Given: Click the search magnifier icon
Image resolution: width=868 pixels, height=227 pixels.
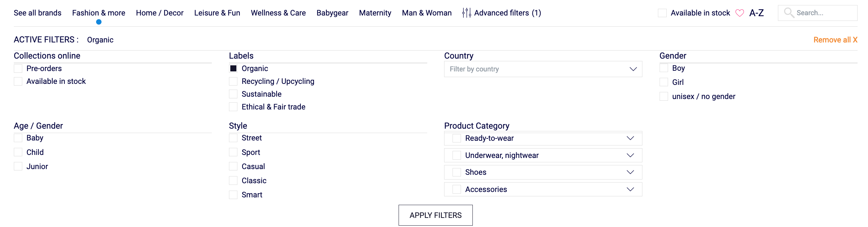Looking at the screenshot, I should pos(788,13).
